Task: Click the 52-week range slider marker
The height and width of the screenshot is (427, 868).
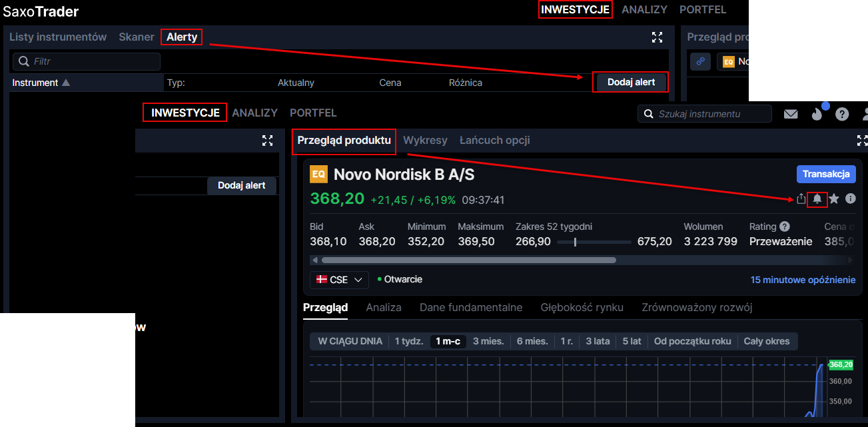Action: point(575,242)
